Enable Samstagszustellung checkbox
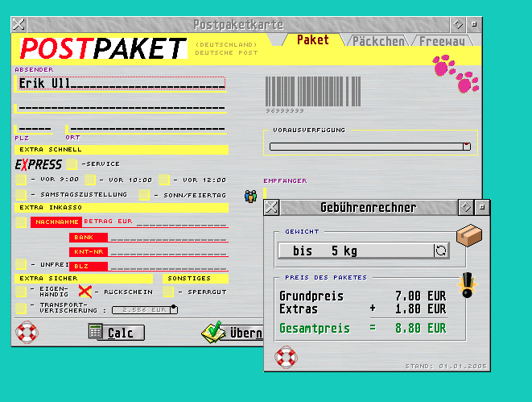 tap(21, 195)
